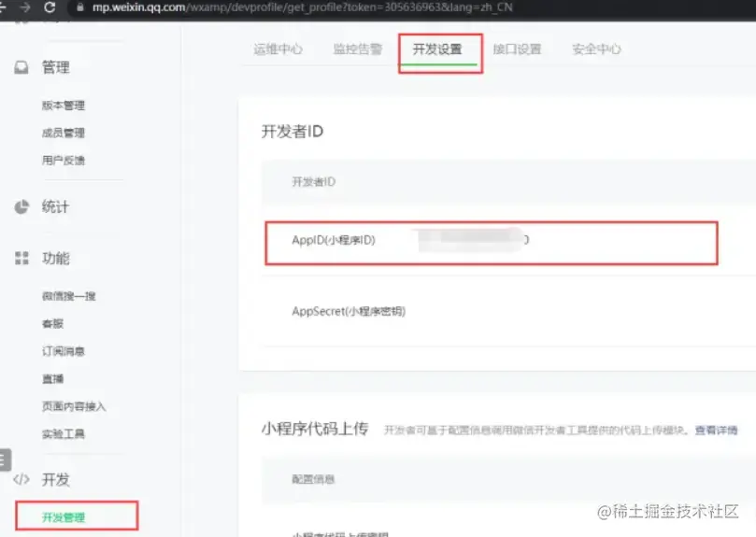Click the sidebar collapse handle icon

click(x=5, y=459)
